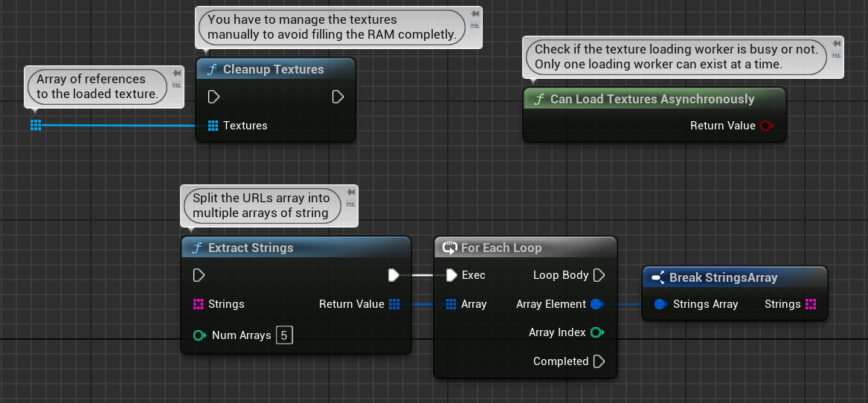Click the function icon on the Extract Strings header
The height and width of the screenshot is (403, 868).
tap(197, 248)
